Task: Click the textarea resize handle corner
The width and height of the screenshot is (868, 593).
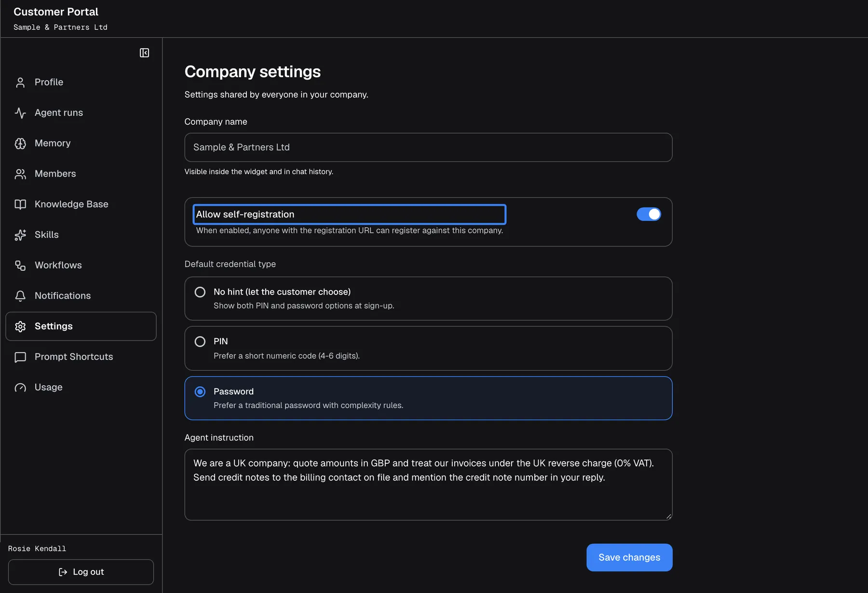Action: coord(668,516)
